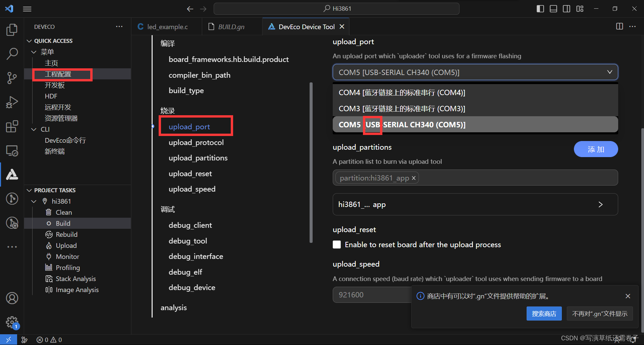The width and height of the screenshot is (644, 345).
Task: Switch to the BUILD.gn tab
Action: point(231,27)
